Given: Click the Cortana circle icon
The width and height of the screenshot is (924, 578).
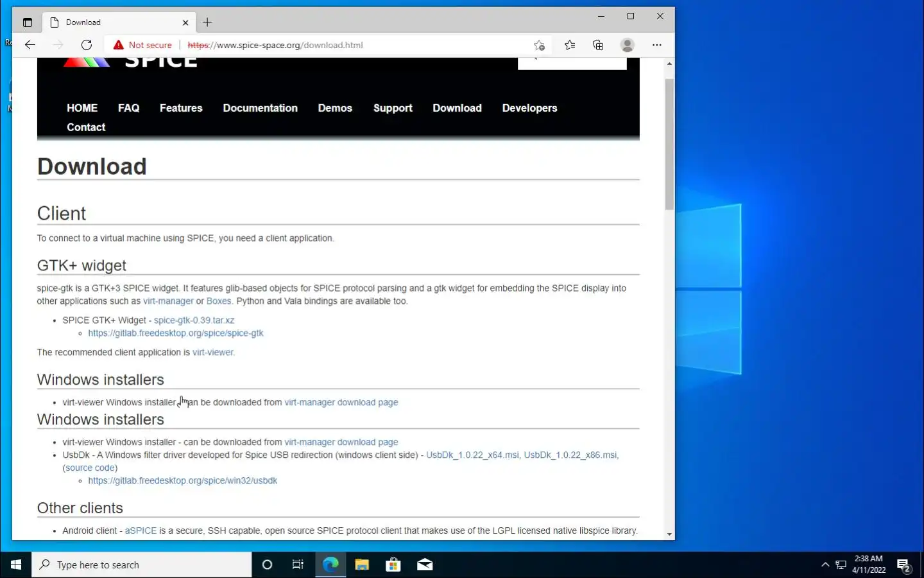Looking at the screenshot, I should point(268,565).
